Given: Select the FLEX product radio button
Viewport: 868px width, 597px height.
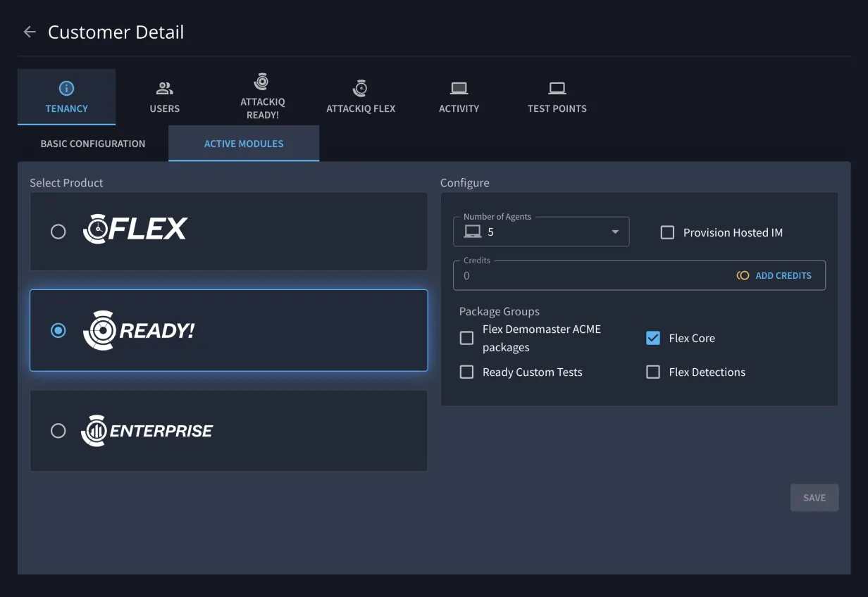Looking at the screenshot, I should pyautogui.click(x=58, y=232).
